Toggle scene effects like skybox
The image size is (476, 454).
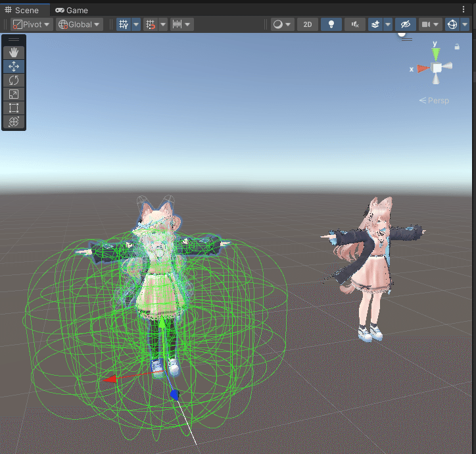coord(375,24)
